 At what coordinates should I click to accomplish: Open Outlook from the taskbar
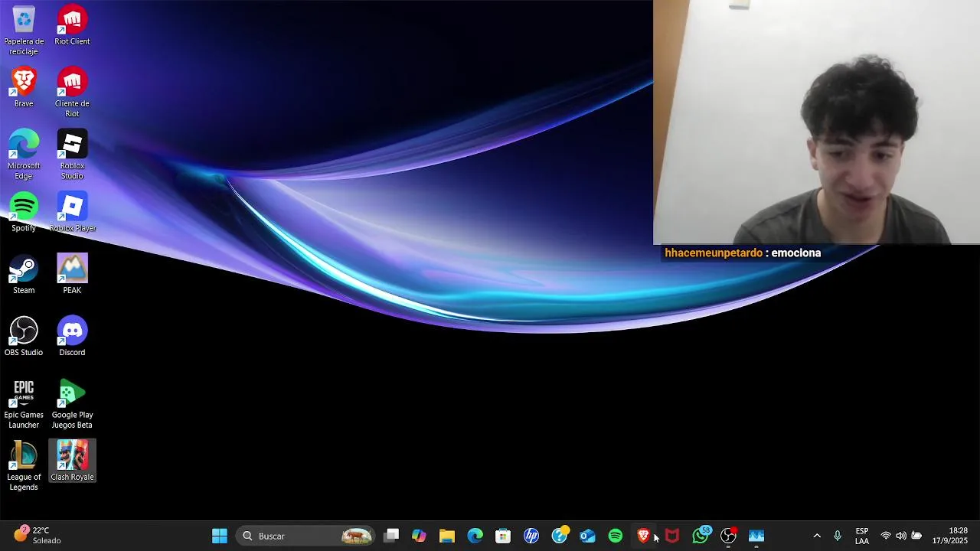tap(587, 536)
